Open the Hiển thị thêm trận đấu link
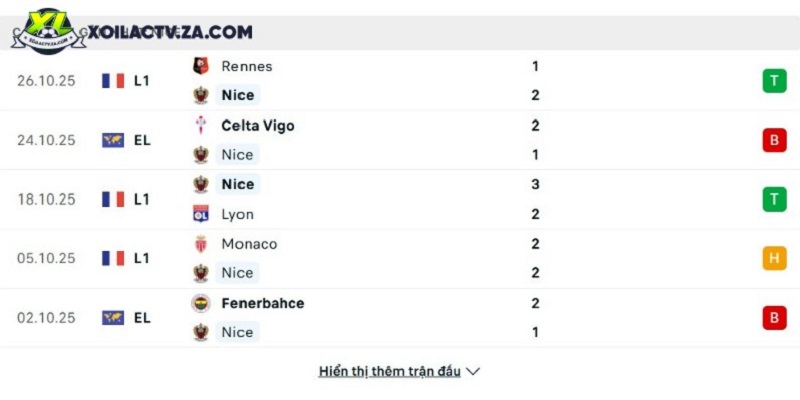The image size is (800, 400). (x=390, y=371)
